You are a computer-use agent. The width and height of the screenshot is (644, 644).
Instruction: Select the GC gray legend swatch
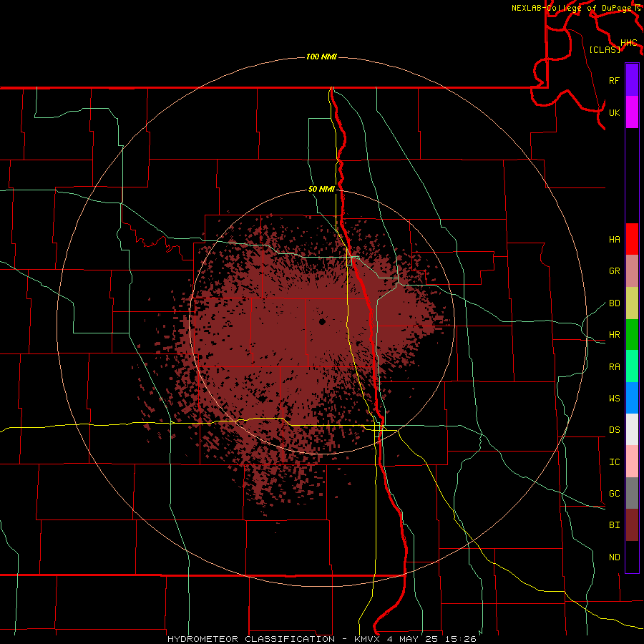click(x=632, y=493)
